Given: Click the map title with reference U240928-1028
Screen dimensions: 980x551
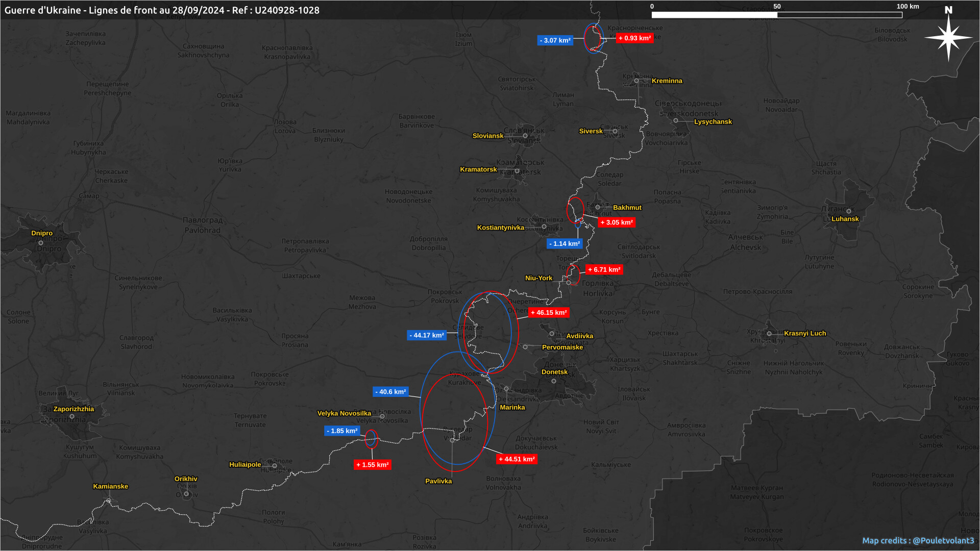Looking at the screenshot, I should [162, 10].
